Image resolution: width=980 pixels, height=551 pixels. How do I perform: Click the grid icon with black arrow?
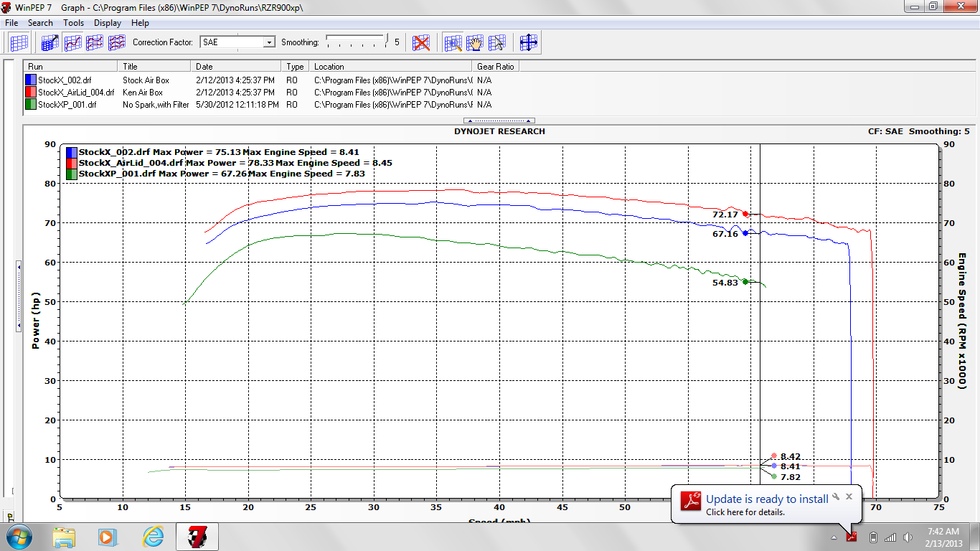pyautogui.click(x=50, y=42)
